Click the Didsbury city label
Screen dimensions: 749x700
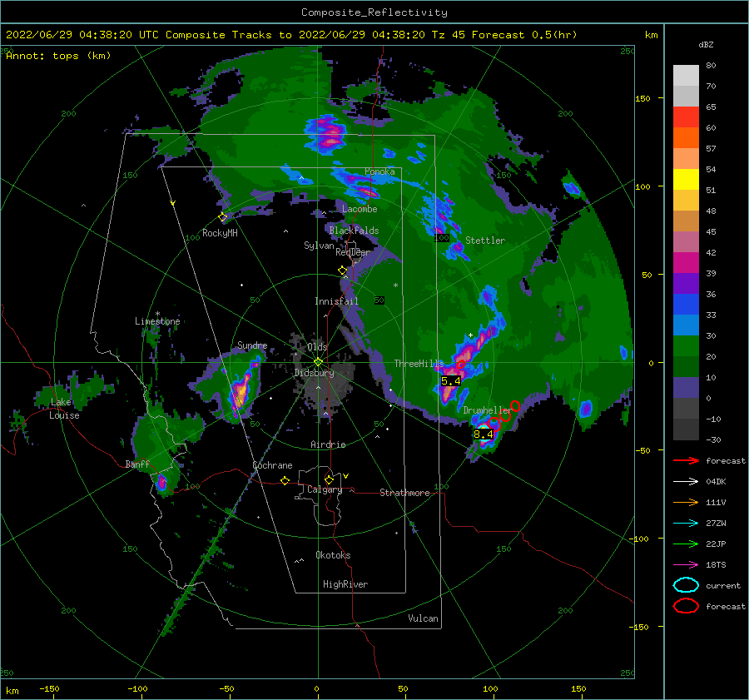[314, 373]
